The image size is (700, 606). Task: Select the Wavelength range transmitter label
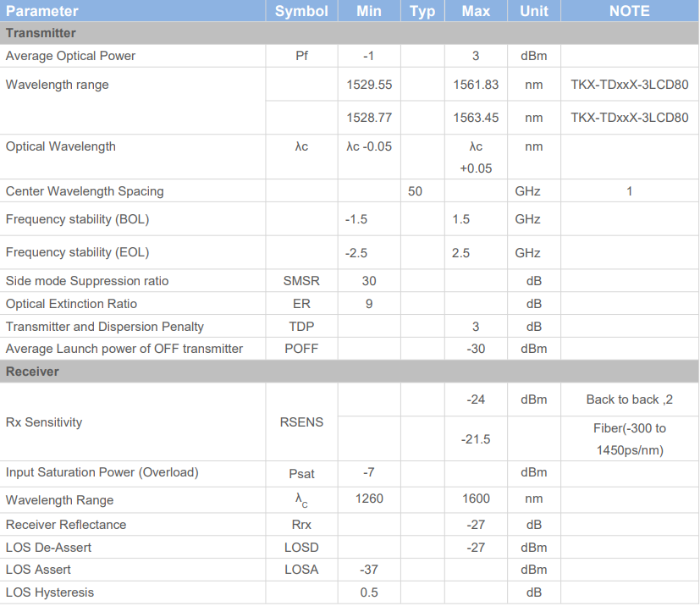58,85
